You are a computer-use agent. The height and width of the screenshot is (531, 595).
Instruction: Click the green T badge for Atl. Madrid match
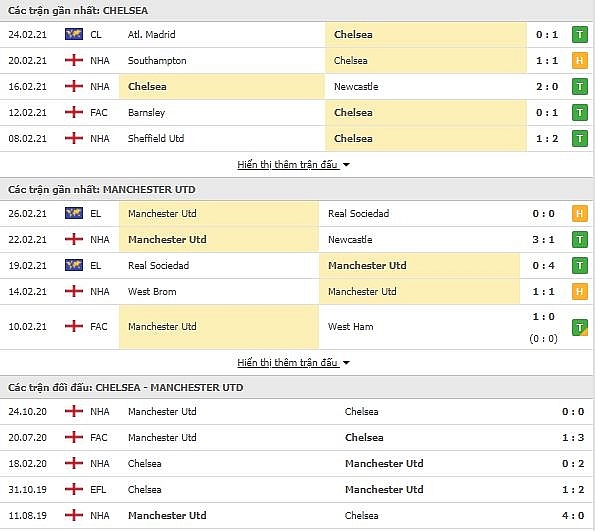coord(579,35)
